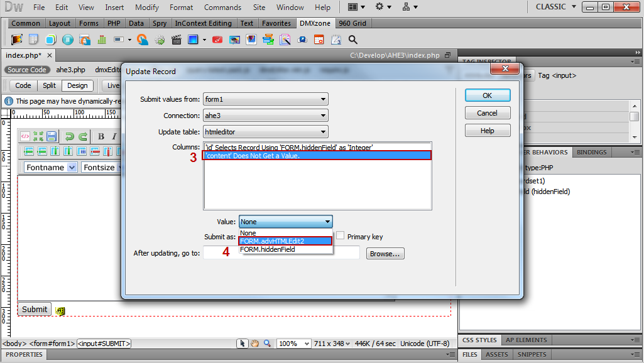Apply bold with the B icon
Image resolution: width=644 pixels, height=363 pixels.
tap(101, 136)
